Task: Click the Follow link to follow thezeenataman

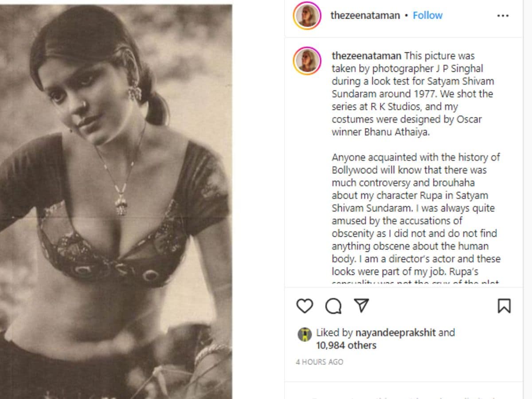Action: coord(427,15)
